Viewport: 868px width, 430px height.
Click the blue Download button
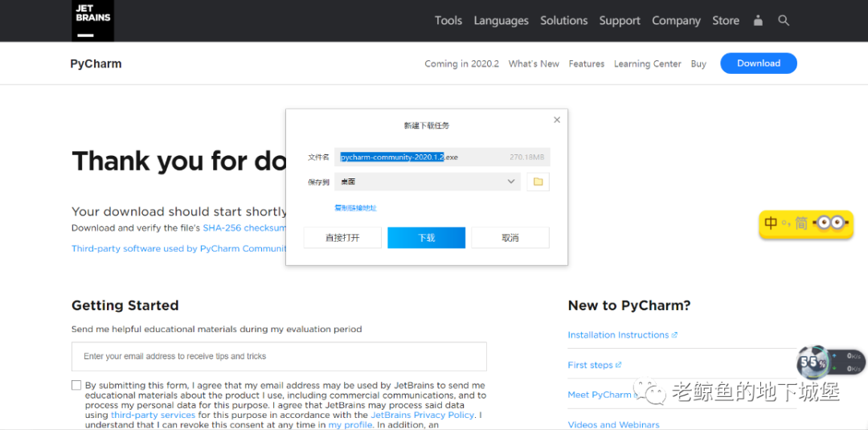click(x=759, y=63)
